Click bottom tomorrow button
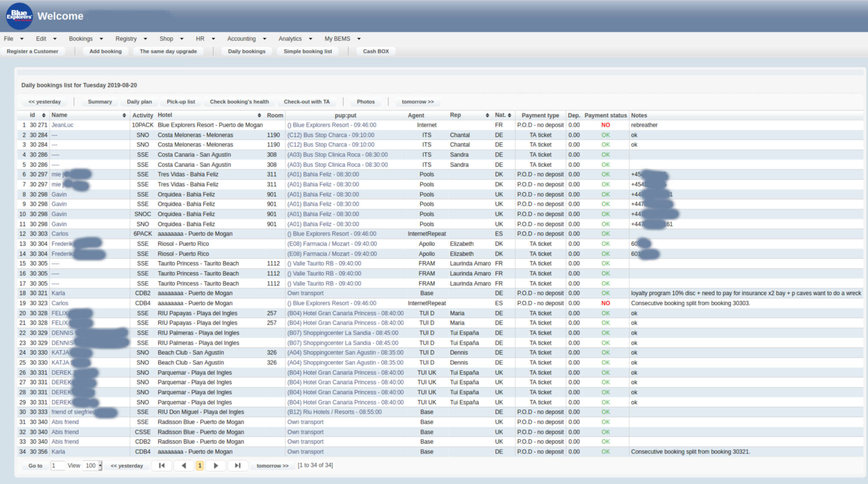 (273, 466)
